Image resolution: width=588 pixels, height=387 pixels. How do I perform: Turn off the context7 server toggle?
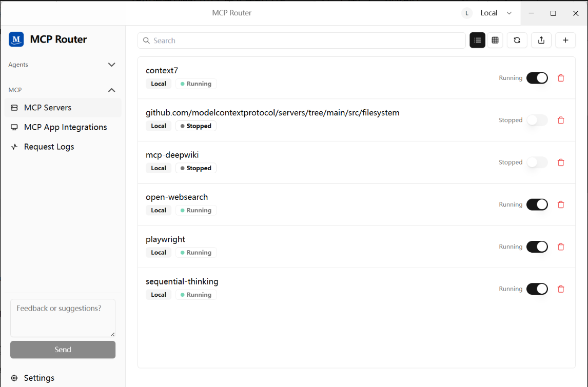coord(537,78)
